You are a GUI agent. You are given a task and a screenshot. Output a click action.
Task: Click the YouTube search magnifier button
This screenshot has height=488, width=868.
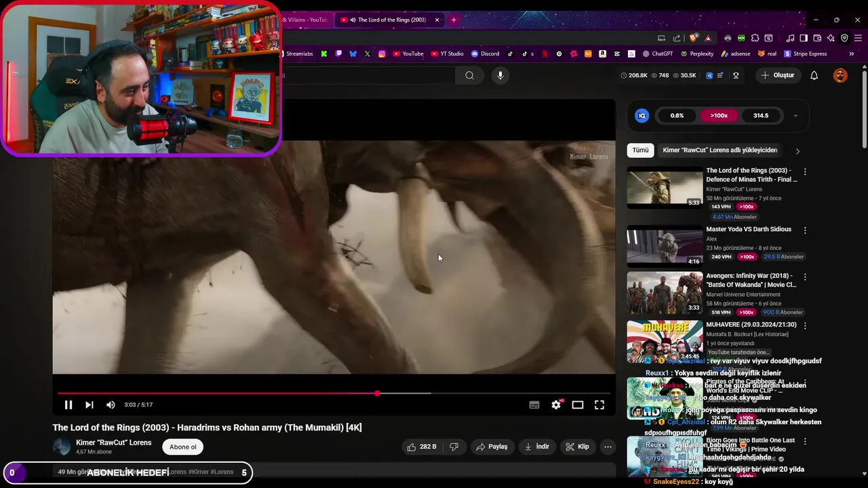pos(469,75)
